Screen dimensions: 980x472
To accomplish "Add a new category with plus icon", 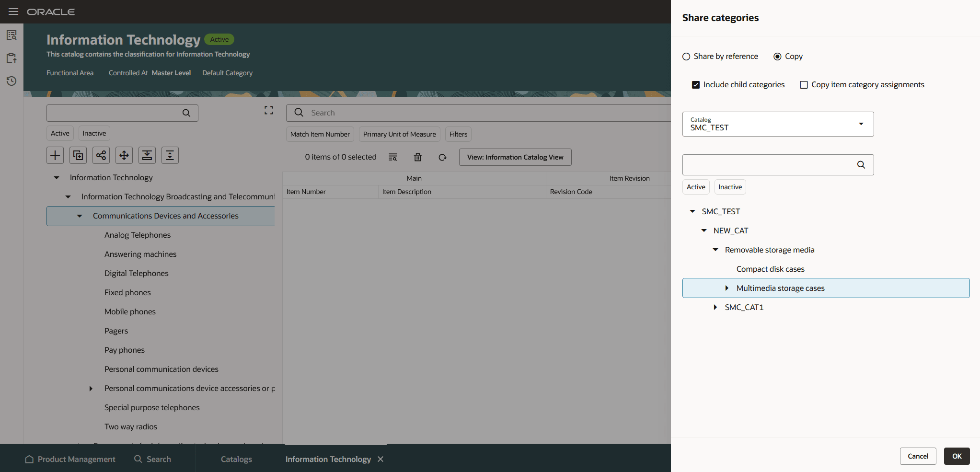I will click(x=55, y=155).
